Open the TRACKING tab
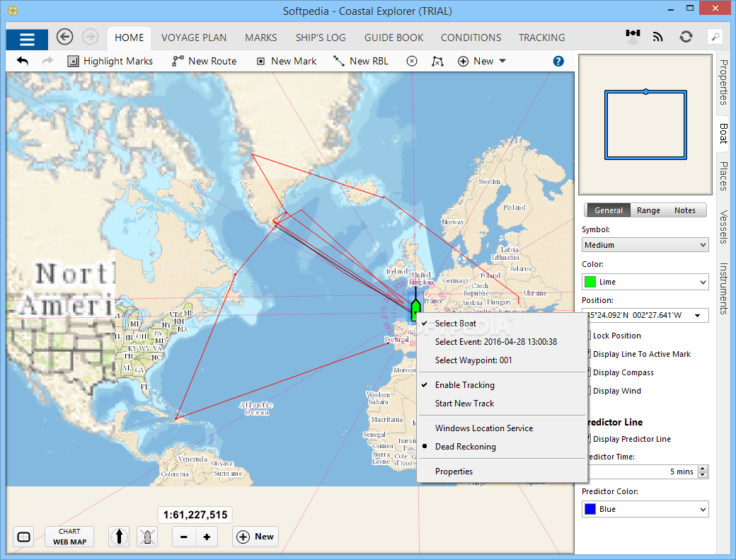 tap(541, 38)
